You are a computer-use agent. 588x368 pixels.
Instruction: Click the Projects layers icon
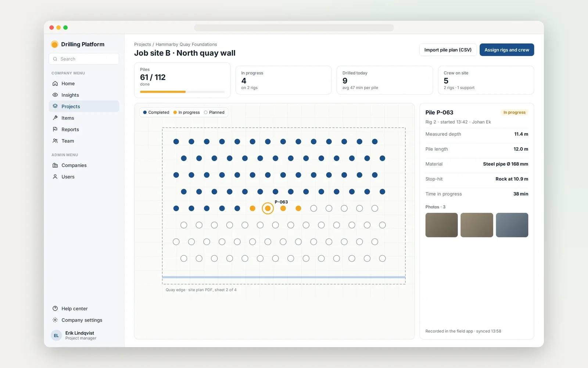coord(55,106)
